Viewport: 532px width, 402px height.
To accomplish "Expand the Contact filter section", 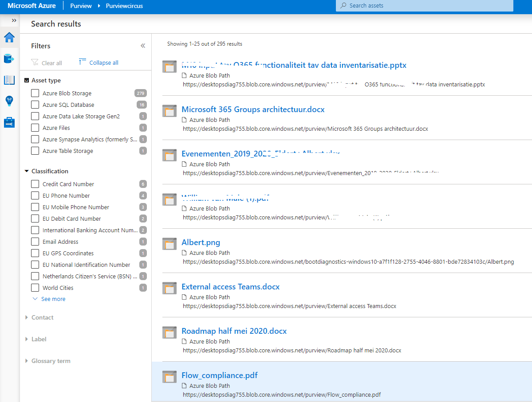I will click(42, 318).
